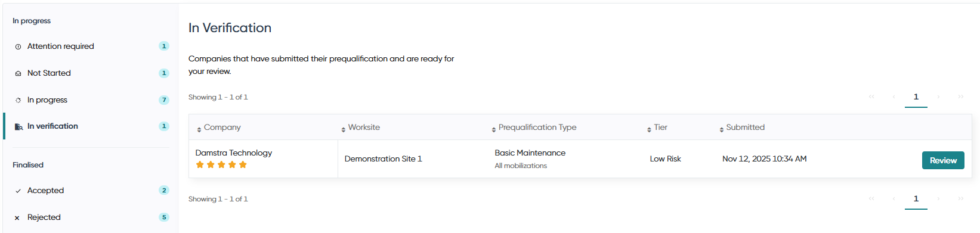Click Damstra Technology's five-star rating

[221, 164]
